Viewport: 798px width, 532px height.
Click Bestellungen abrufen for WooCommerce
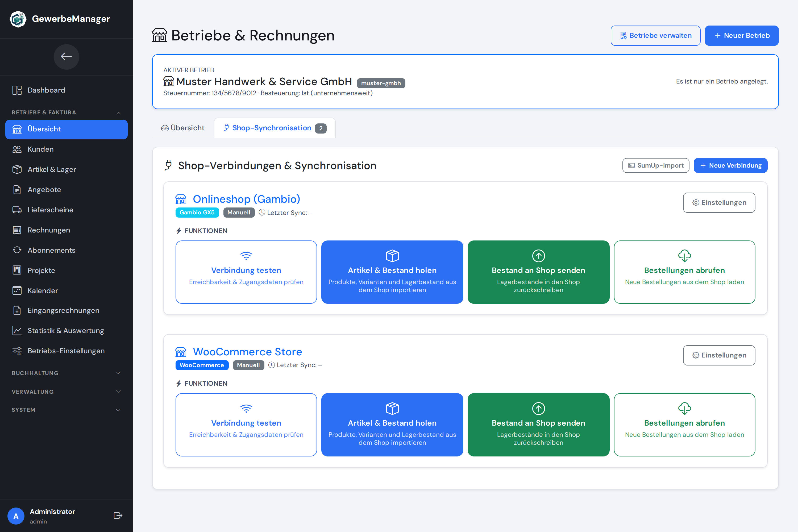pyautogui.click(x=685, y=425)
